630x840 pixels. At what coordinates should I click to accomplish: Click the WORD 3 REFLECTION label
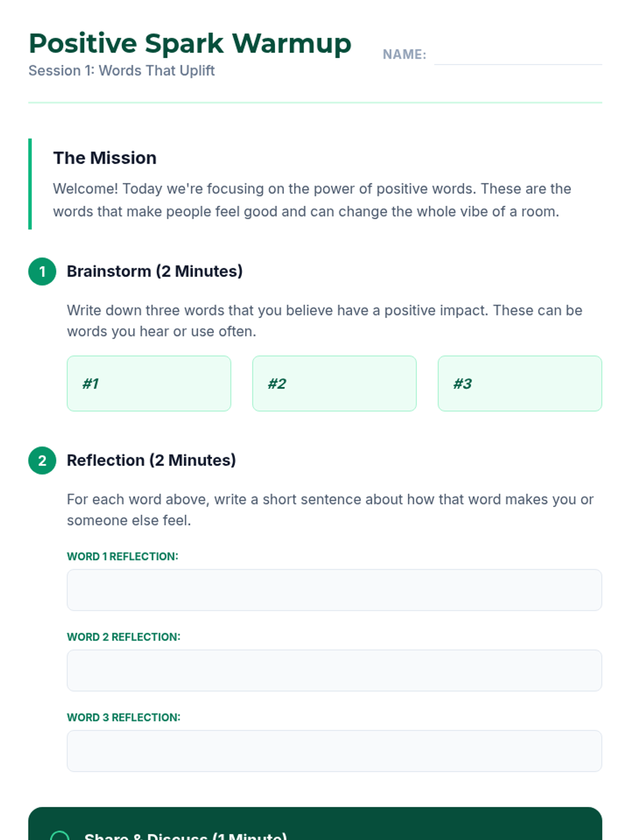[x=123, y=717]
